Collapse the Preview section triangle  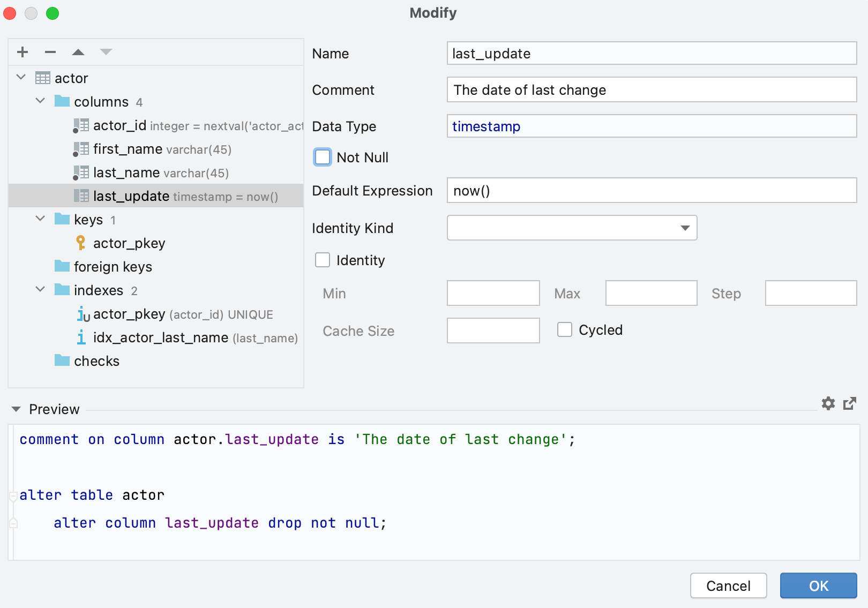(x=16, y=409)
